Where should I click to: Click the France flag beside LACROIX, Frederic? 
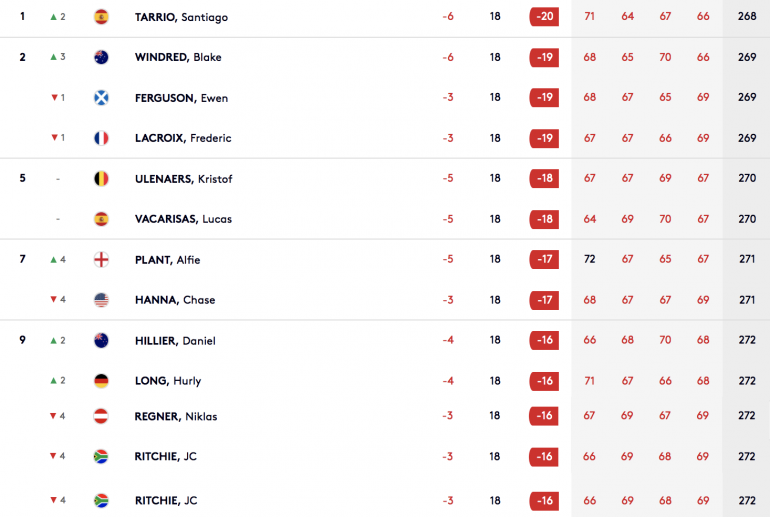(x=101, y=138)
